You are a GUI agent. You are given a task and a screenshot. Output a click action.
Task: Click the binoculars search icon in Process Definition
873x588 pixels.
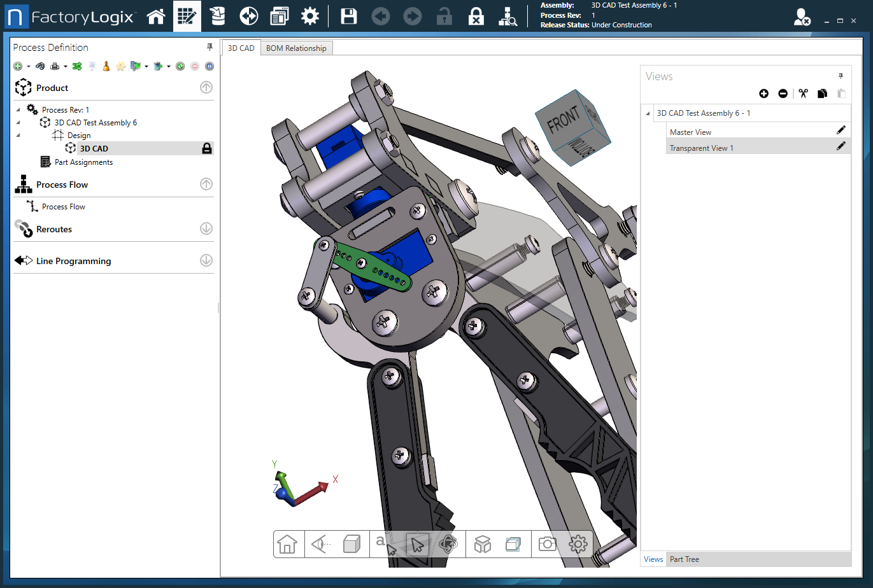click(x=40, y=66)
